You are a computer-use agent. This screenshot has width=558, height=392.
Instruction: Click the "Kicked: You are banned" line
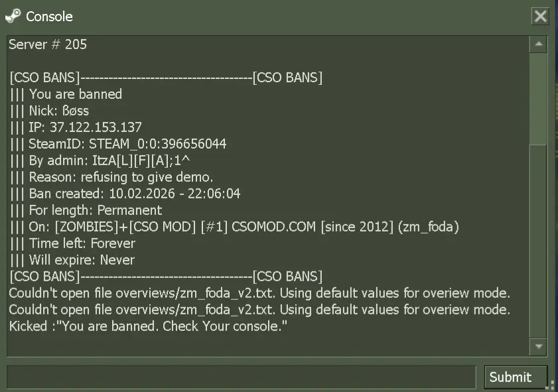(148, 326)
